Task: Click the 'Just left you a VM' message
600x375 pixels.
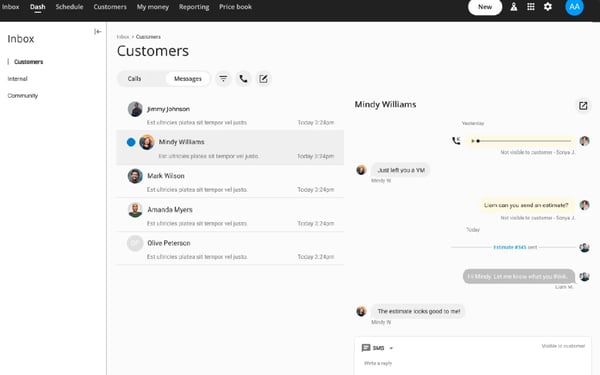Action: tap(401, 170)
